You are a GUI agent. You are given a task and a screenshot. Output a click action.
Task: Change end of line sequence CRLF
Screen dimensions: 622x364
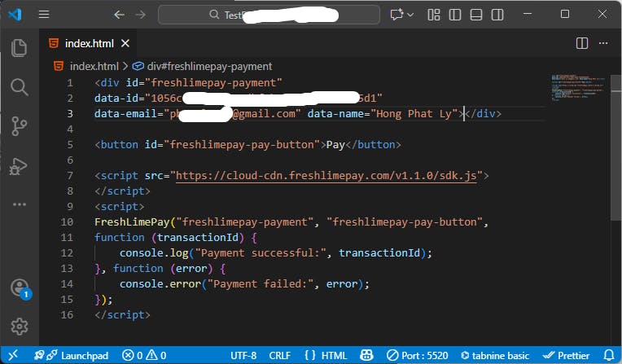point(280,355)
